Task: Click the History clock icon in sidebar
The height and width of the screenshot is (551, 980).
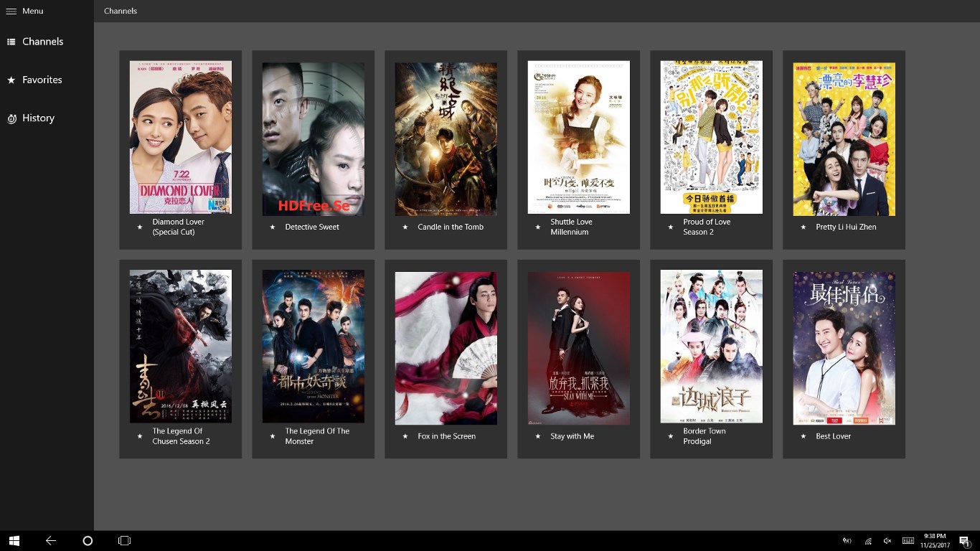Action: pyautogui.click(x=11, y=118)
